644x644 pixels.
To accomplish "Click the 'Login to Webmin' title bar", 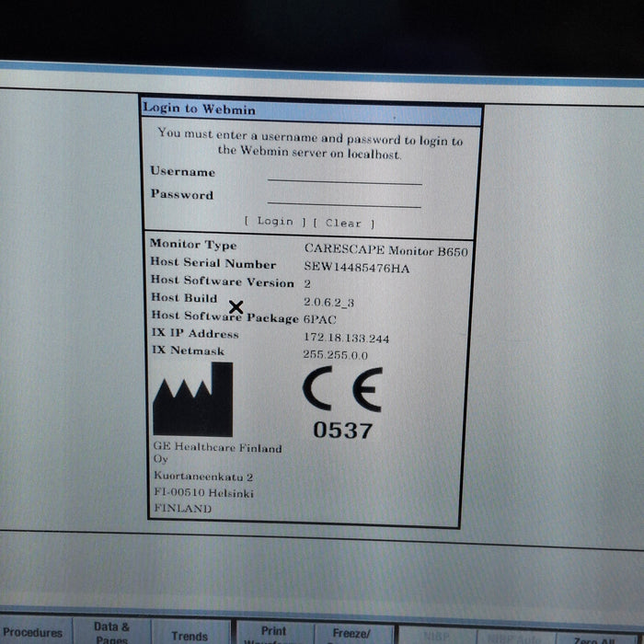I will click(311, 112).
